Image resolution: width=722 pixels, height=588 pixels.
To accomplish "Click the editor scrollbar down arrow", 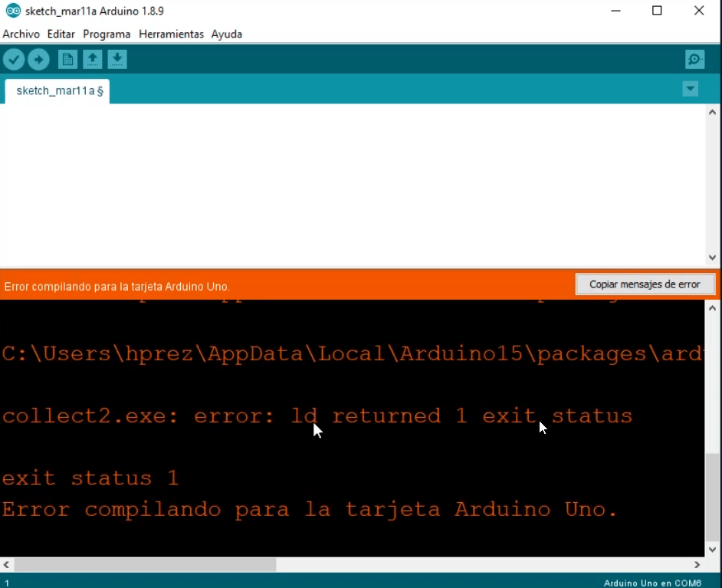I will click(x=712, y=258).
